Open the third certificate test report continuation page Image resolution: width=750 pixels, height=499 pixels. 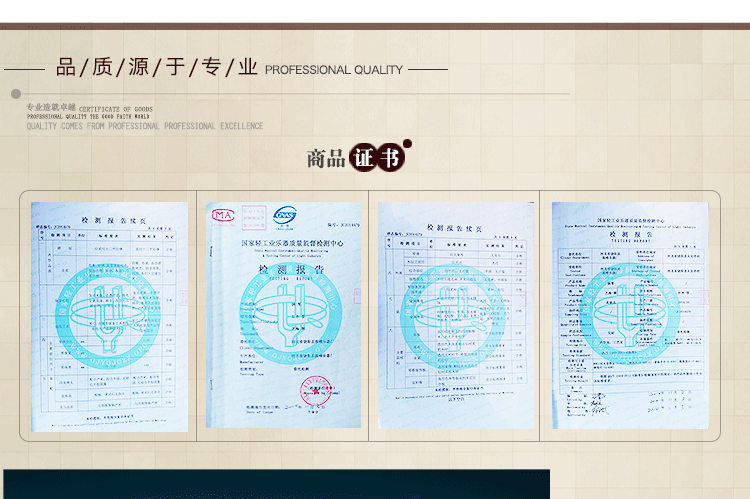(x=456, y=315)
